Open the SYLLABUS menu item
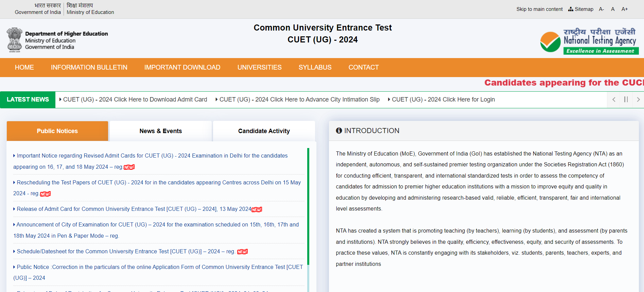The width and height of the screenshot is (644, 292). pyautogui.click(x=315, y=68)
